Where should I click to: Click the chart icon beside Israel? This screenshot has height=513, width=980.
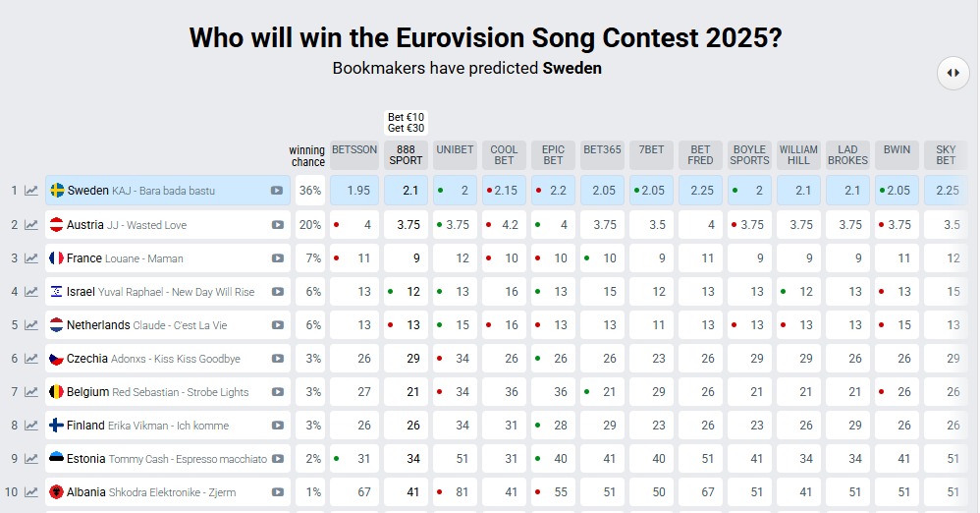click(31, 292)
